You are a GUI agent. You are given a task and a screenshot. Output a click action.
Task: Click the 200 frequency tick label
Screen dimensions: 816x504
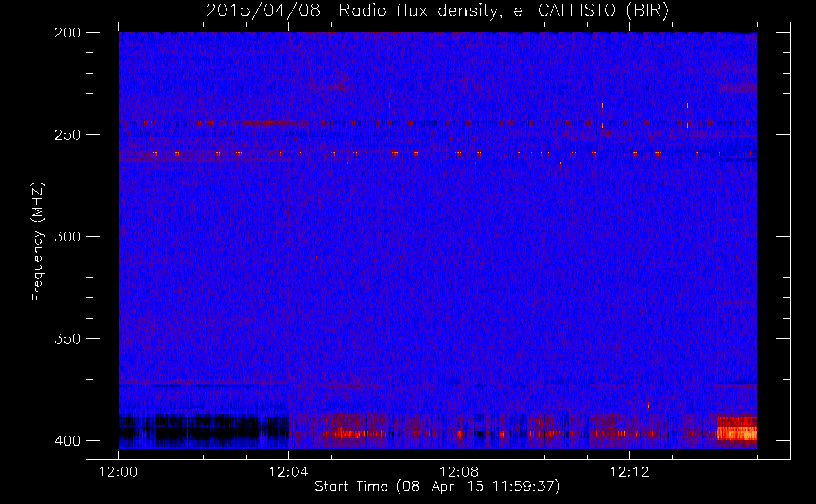68,33
